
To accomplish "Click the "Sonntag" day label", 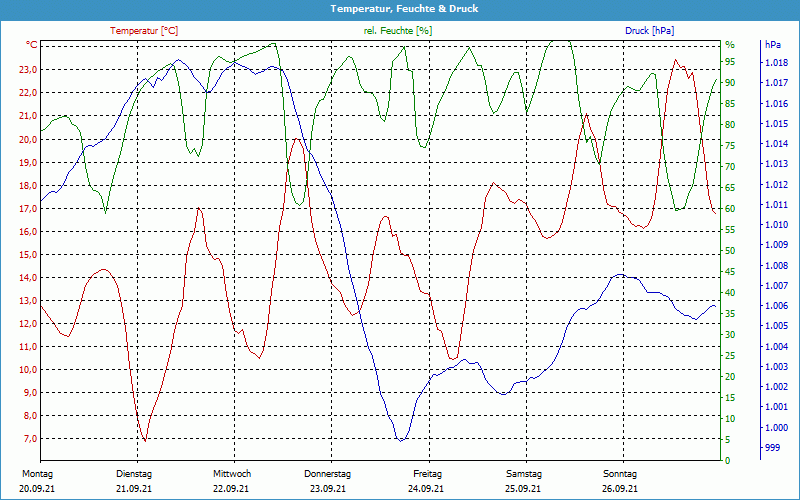I will 620,474.
